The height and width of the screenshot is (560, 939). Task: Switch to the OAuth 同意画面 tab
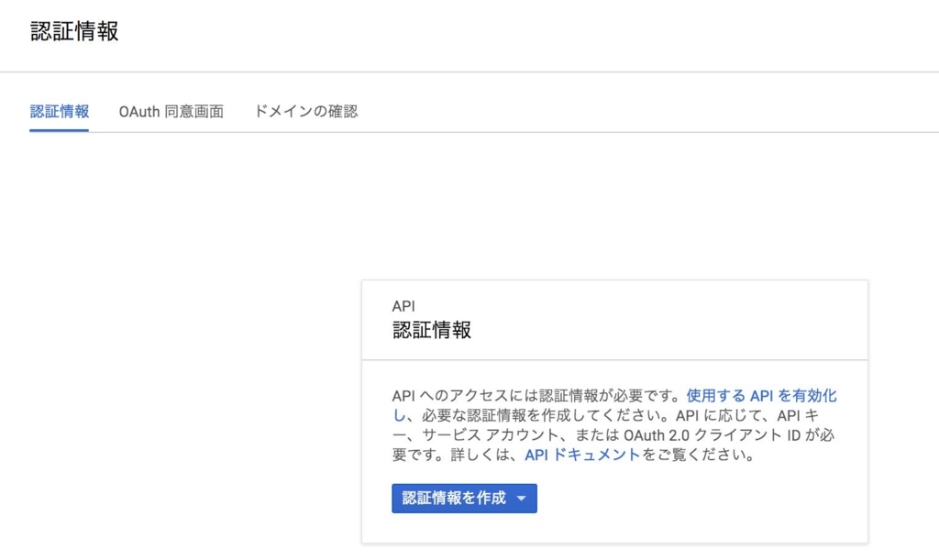click(171, 111)
